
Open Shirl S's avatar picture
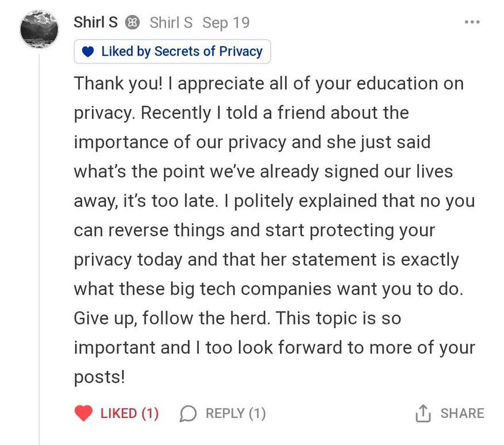(39, 28)
